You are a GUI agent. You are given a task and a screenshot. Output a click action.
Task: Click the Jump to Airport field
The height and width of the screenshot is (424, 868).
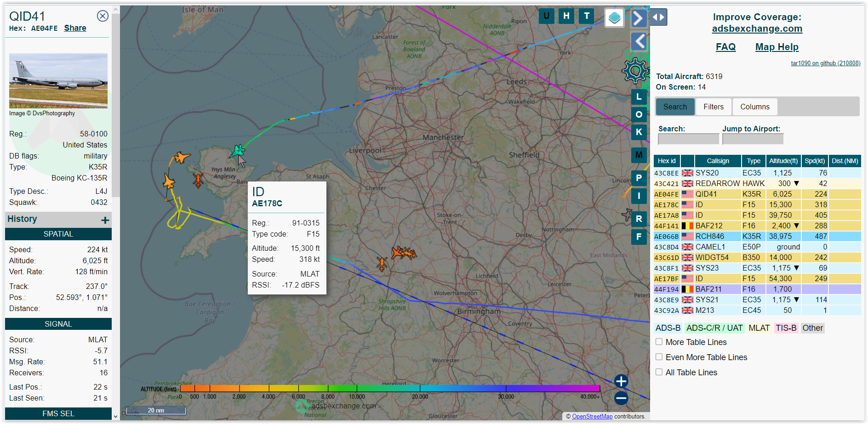[753, 139]
